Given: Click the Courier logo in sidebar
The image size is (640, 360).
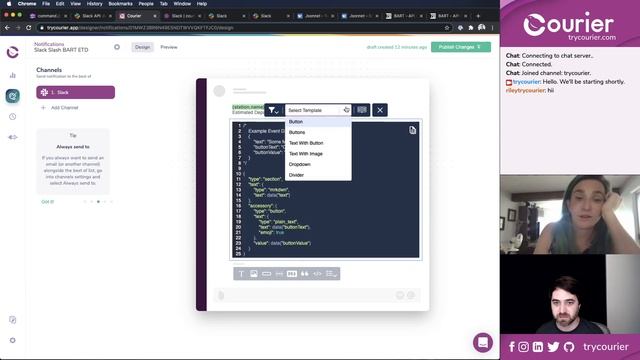Looking at the screenshot, I should click(13, 52).
